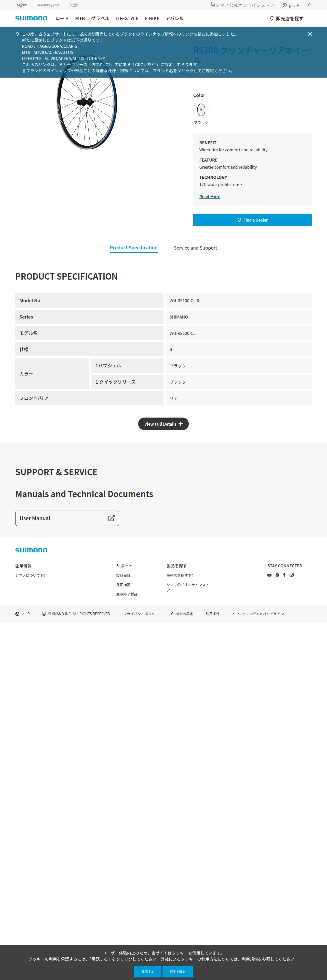This screenshot has width=327, height=980.
Task: Open 利用条件 link
Action: coord(212,614)
